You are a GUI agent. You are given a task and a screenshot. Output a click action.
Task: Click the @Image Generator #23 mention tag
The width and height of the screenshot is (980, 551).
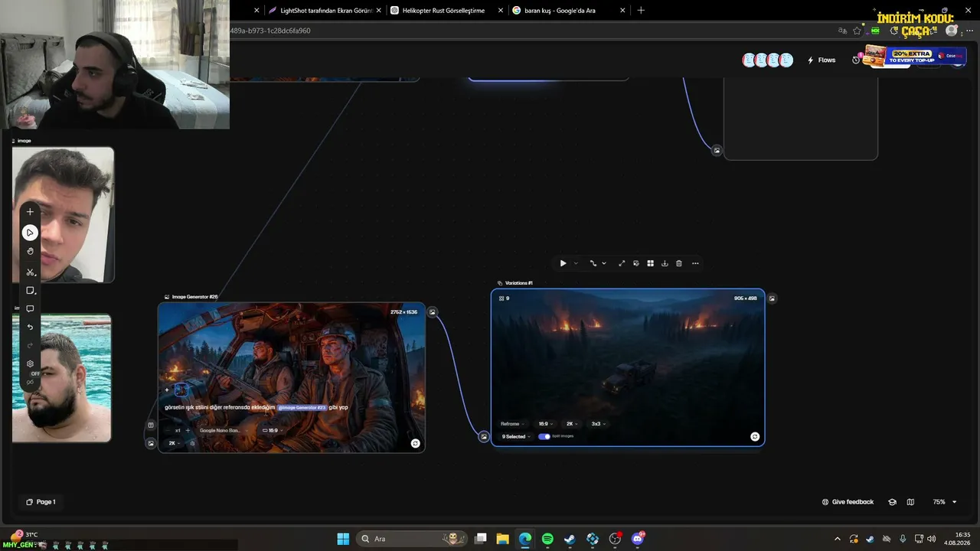pyautogui.click(x=302, y=407)
